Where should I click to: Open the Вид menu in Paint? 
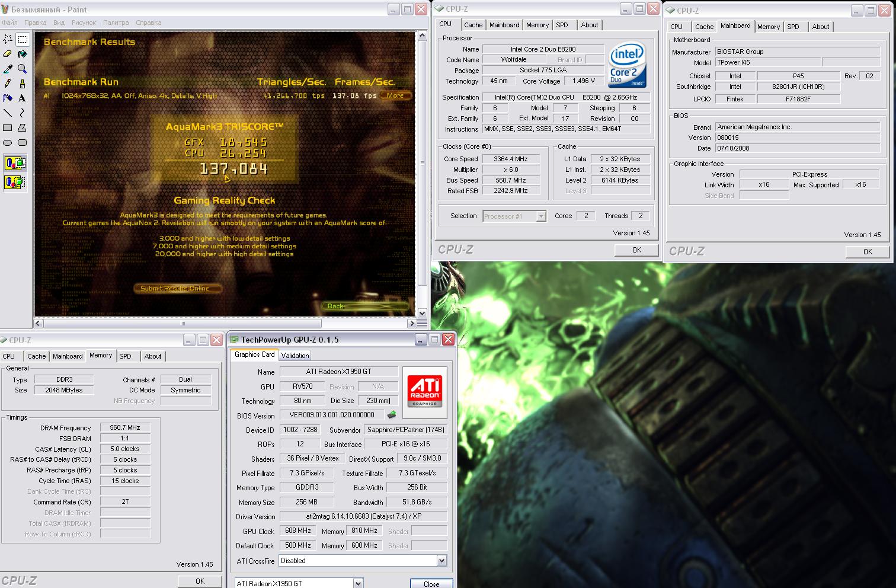[x=59, y=23]
